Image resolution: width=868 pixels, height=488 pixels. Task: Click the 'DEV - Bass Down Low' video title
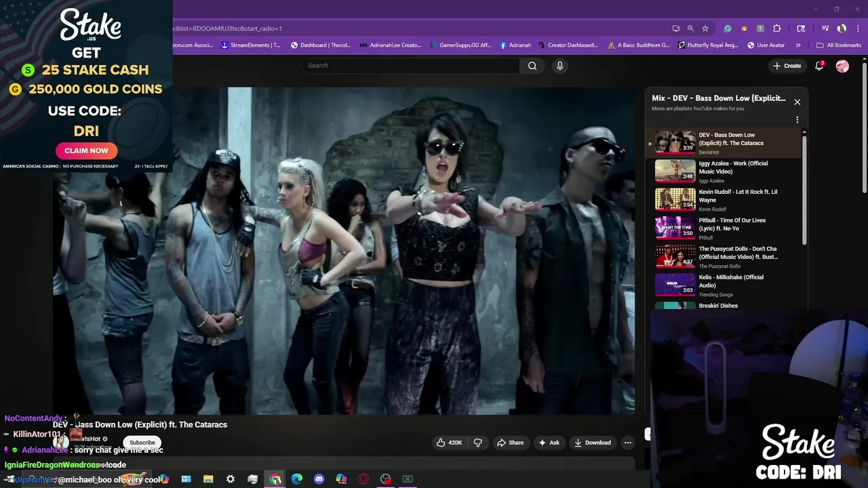(x=140, y=424)
